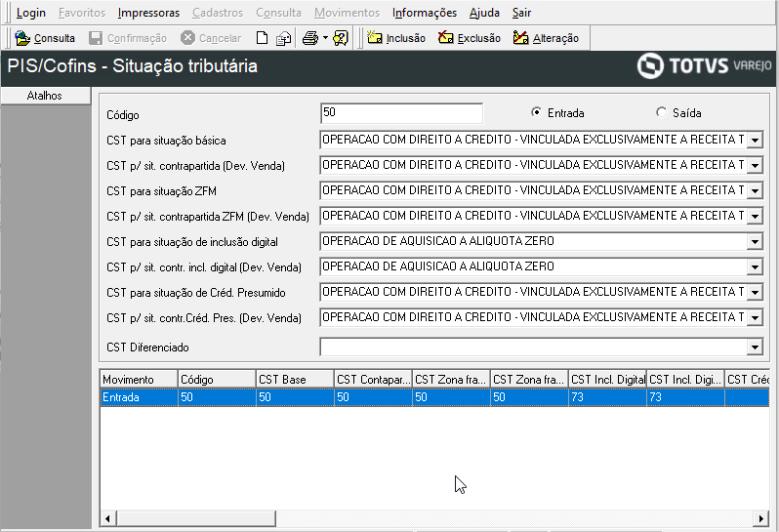Click the CST Contapar... column header
Image resolution: width=779 pixels, height=532 pixels.
[x=373, y=379]
